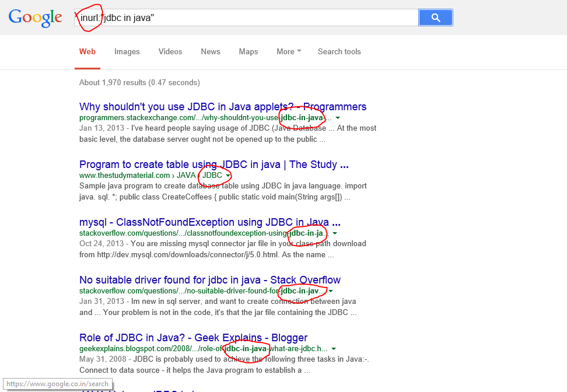Focus the search query input field
This screenshot has width=567, height=392.
click(246, 17)
